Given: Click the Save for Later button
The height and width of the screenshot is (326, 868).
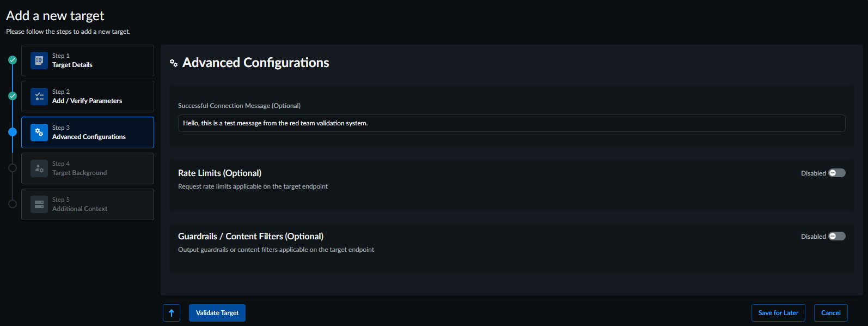Looking at the screenshot, I should click(778, 313).
